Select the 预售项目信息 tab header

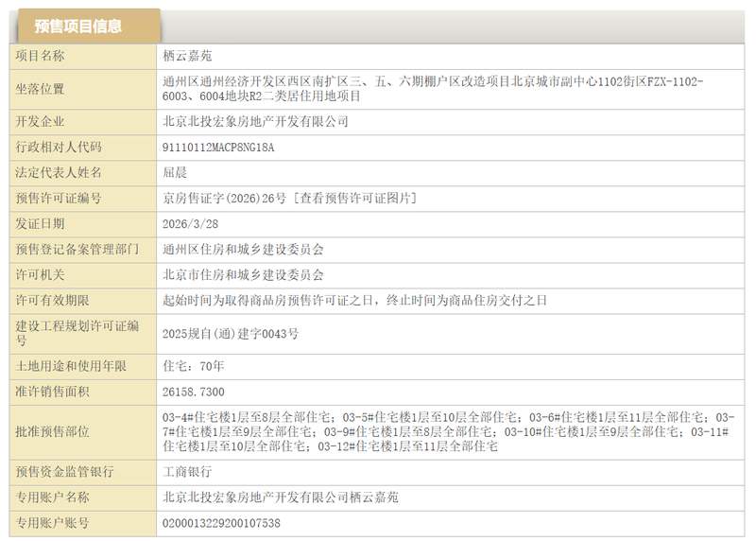point(84,26)
